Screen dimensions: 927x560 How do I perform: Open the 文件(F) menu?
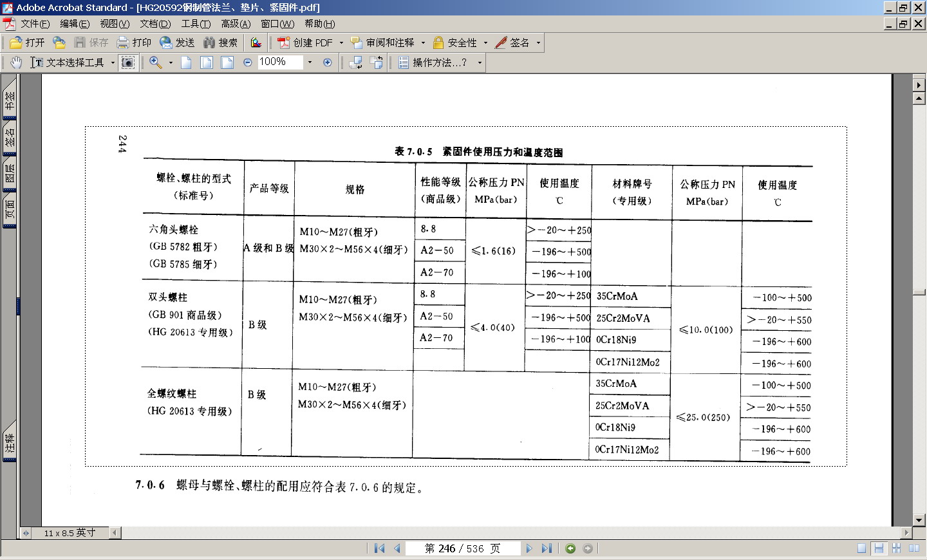[35, 24]
